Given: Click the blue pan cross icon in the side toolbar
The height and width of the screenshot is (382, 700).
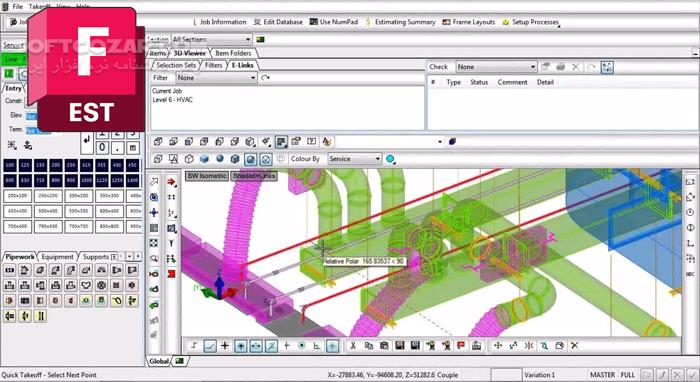Looking at the screenshot, I should [x=154, y=212].
